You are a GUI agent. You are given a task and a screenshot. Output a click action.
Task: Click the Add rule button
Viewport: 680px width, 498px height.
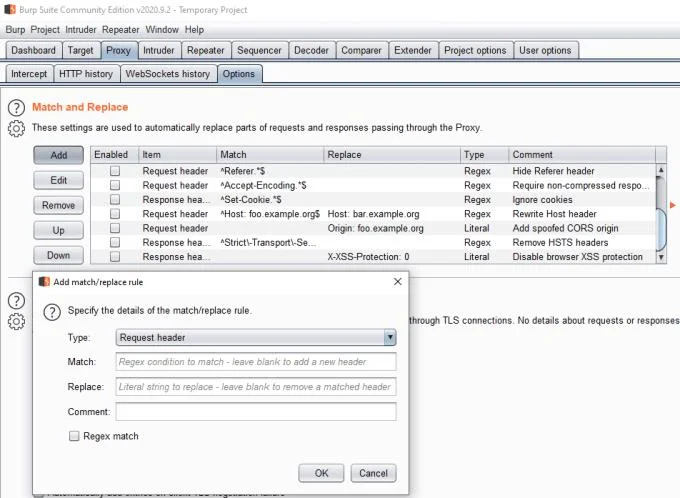tap(59, 155)
